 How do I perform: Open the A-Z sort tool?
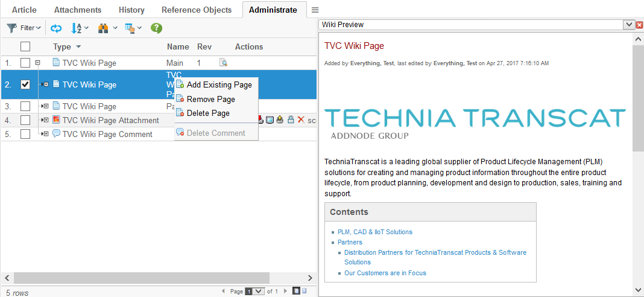coord(77,28)
